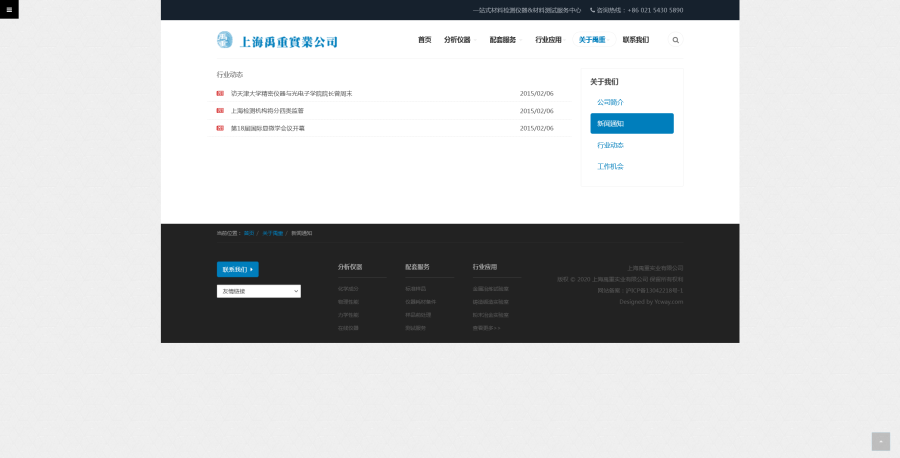This screenshot has width=900, height=458.
Task: Click 标准样品 in the footer 配套服务 column
Action: 416,289
